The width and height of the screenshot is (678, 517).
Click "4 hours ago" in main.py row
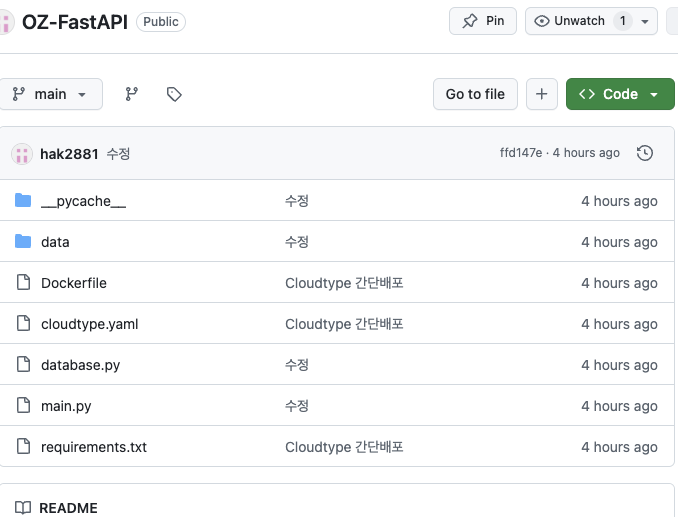pyautogui.click(x=619, y=406)
